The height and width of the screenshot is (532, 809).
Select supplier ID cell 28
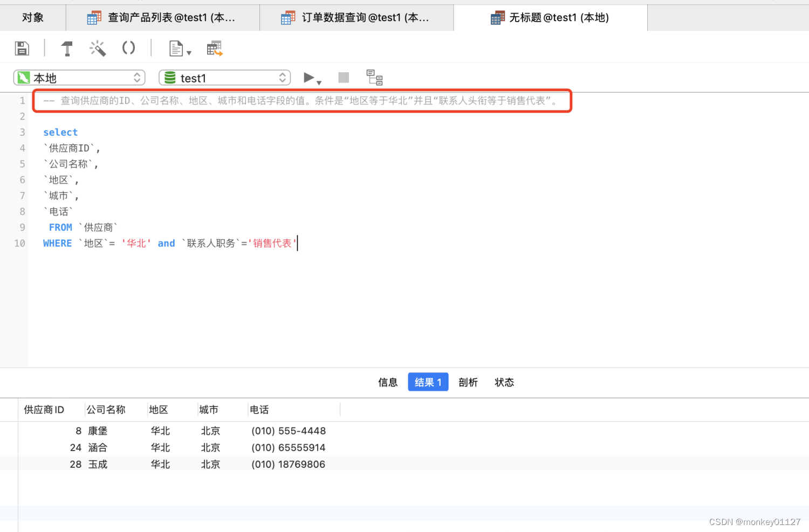point(76,464)
